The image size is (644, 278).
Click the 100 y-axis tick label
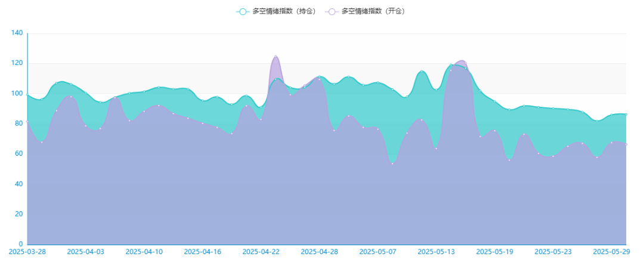pyautogui.click(x=17, y=94)
